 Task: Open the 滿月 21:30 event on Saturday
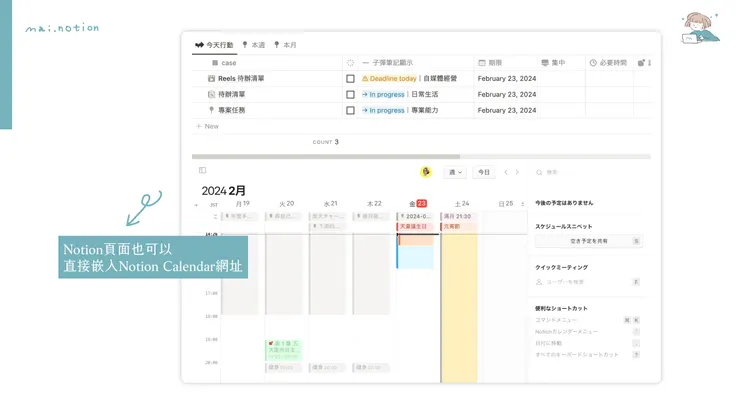point(458,216)
